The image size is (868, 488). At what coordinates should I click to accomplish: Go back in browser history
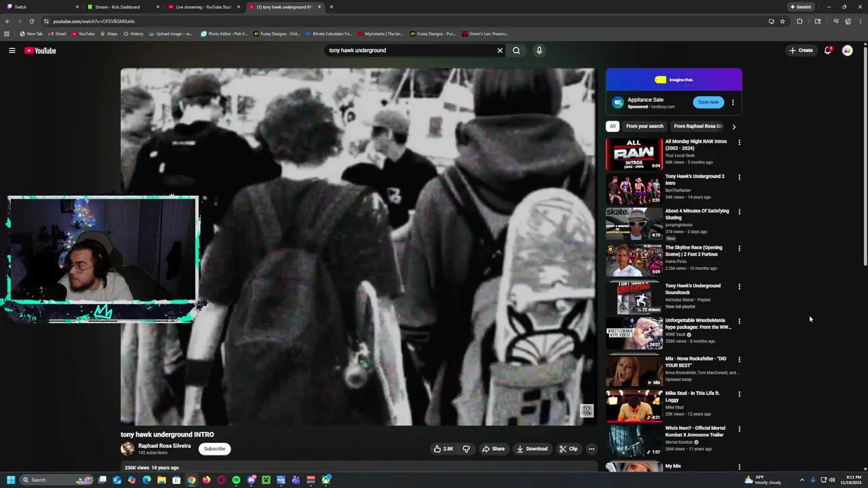click(x=7, y=21)
